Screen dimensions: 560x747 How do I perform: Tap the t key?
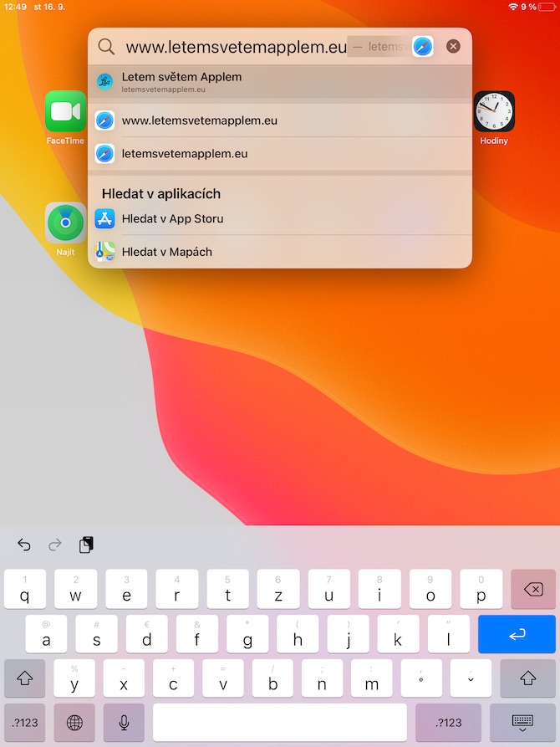coord(227,589)
